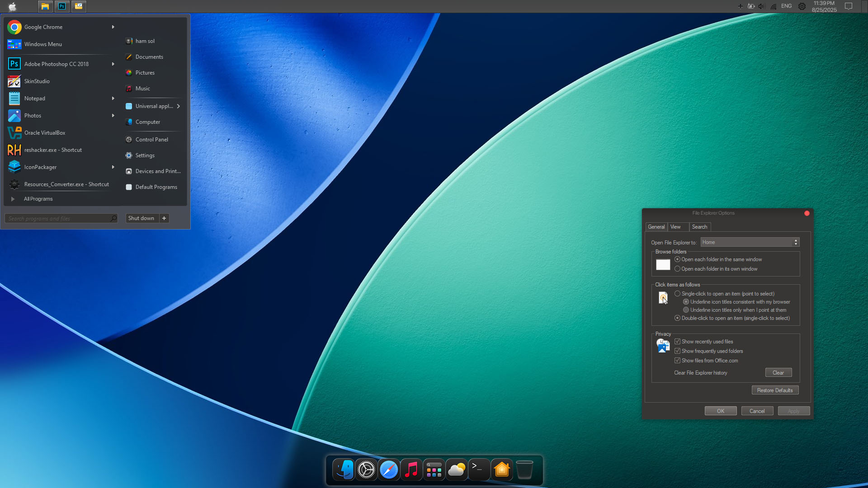Click the trash can in the dock
Image resolution: width=868 pixels, height=488 pixels.
[524, 470]
